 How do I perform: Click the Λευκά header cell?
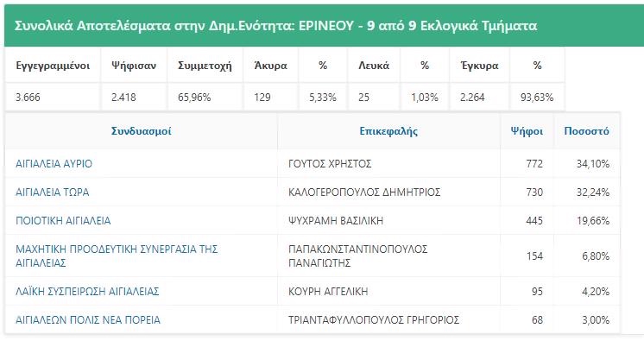point(374,66)
